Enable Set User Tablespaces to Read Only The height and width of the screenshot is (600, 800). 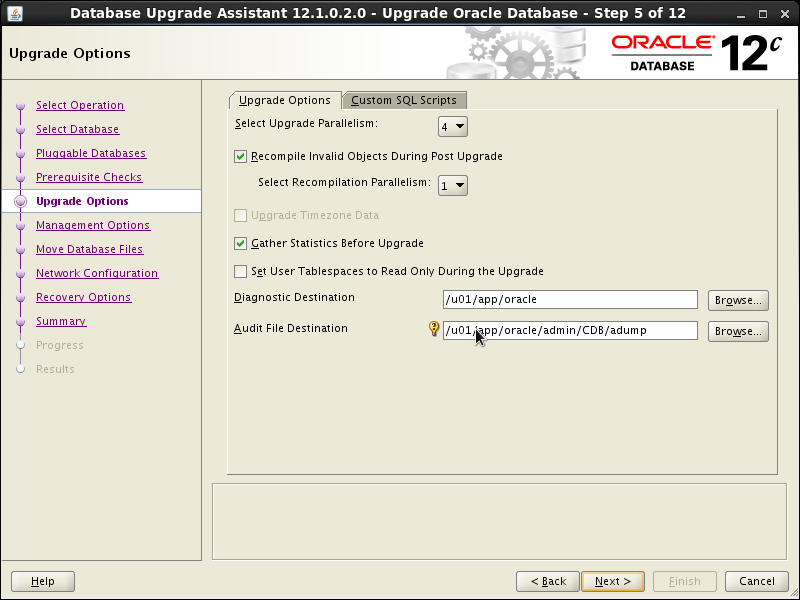point(240,271)
